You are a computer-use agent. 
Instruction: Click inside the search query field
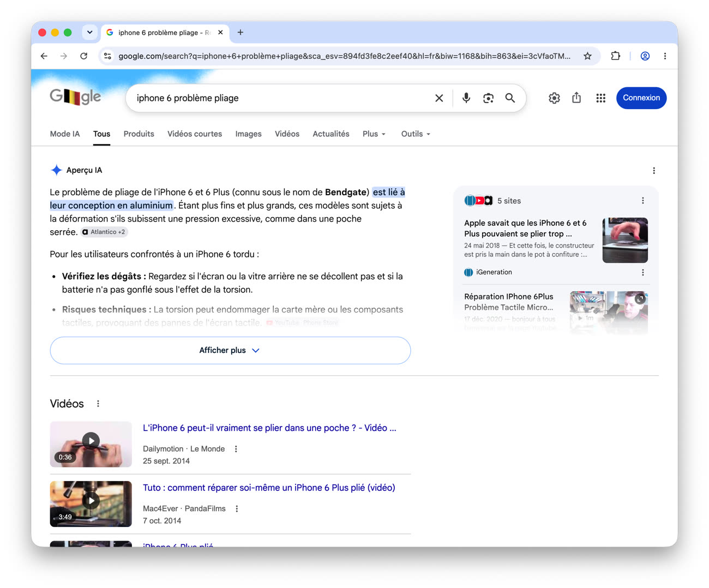click(281, 98)
